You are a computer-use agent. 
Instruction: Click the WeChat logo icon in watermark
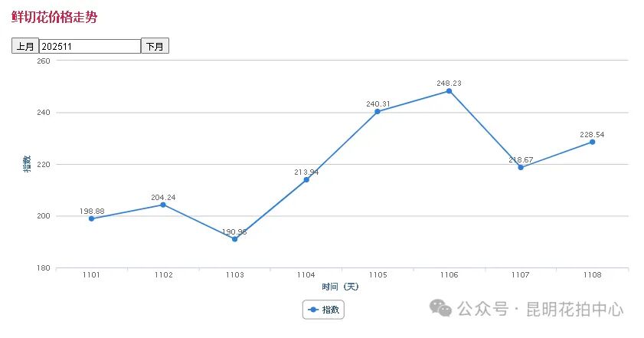tap(440, 308)
